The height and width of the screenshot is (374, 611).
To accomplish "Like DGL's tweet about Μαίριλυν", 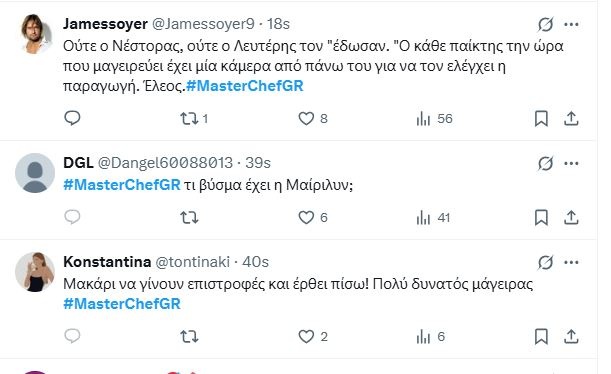I will [313, 217].
